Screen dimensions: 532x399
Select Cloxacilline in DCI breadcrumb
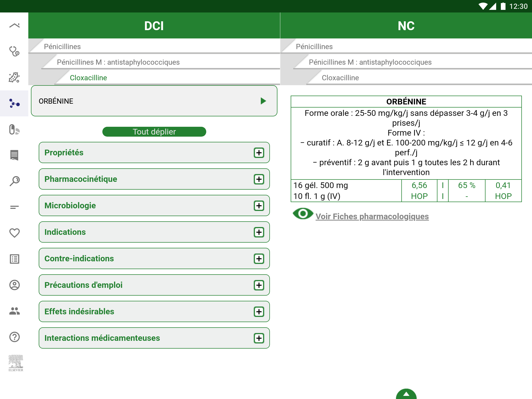(88, 78)
